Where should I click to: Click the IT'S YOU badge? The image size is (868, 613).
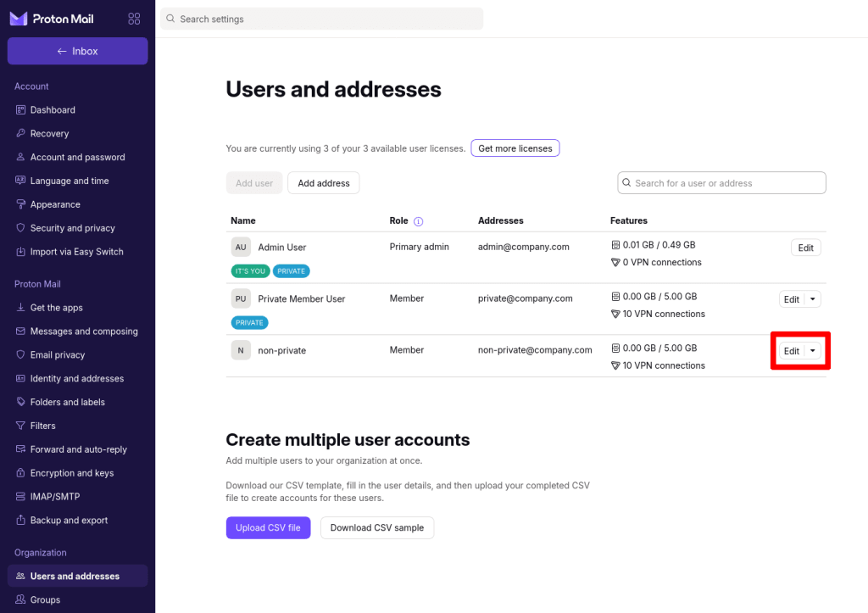click(250, 271)
